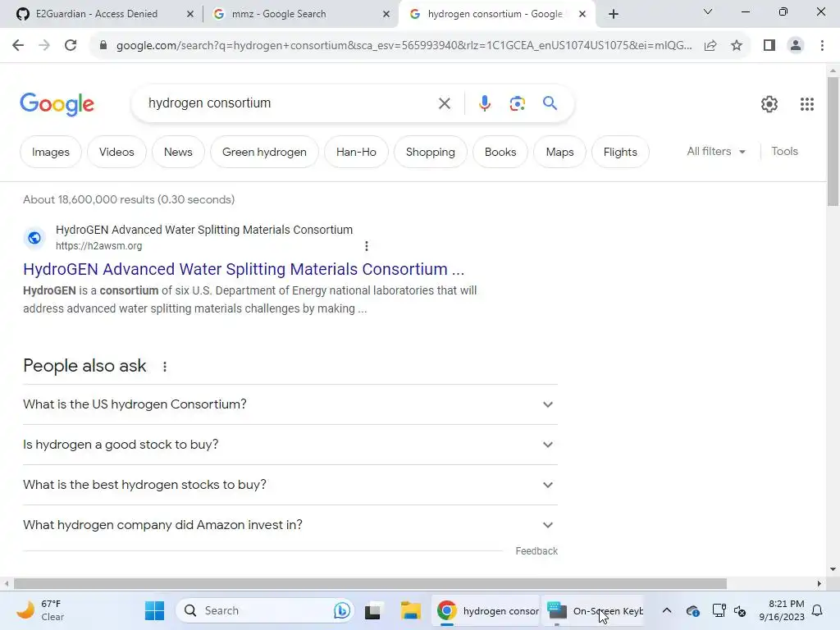Select the Han-Ho filter chip
This screenshot has height=630, width=840.
[356, 152]
